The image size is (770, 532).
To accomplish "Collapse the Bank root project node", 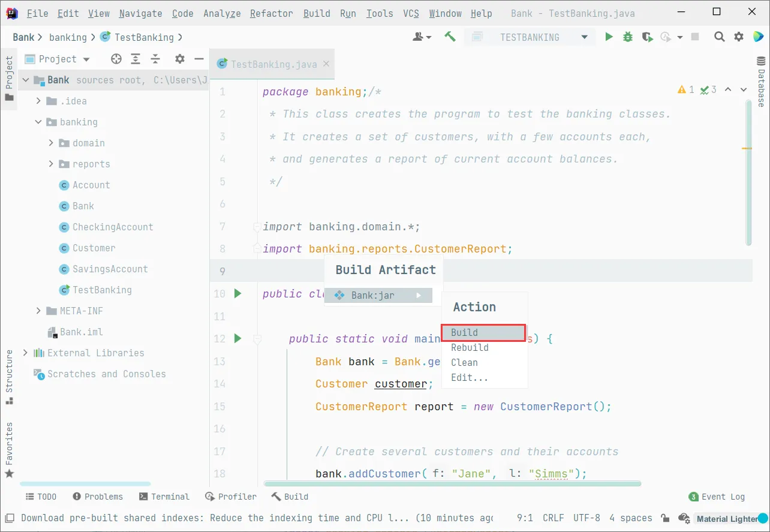I will pyautogui.click(x=26, y=80).
